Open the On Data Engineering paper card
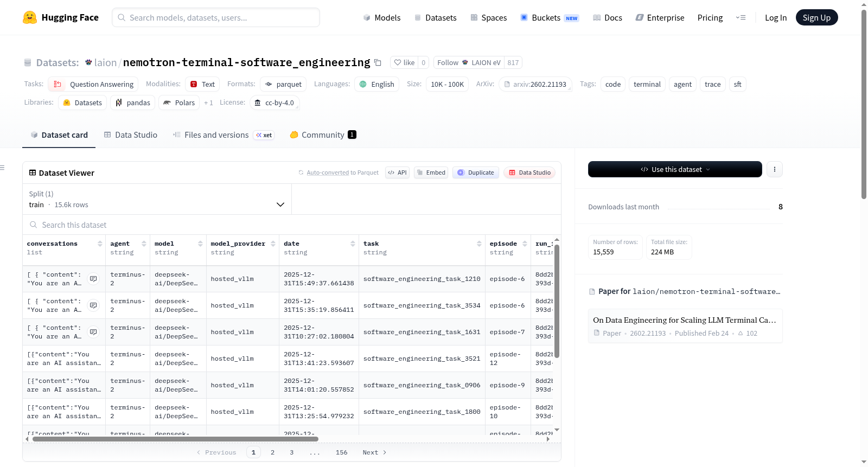 [x=685, y=326]
